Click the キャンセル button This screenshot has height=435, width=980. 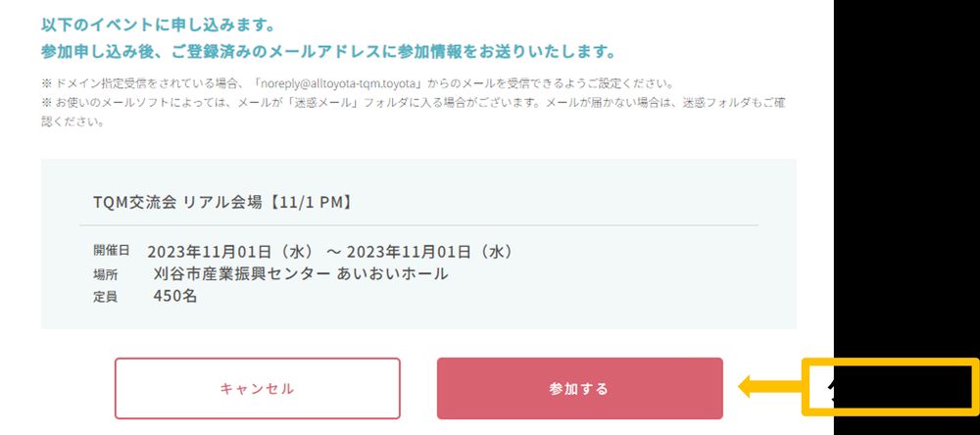(x=257, y=389)
